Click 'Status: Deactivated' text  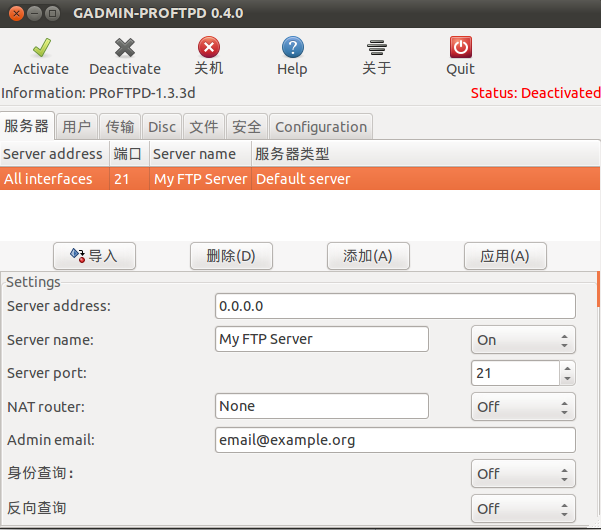click(x=535, y=93)
